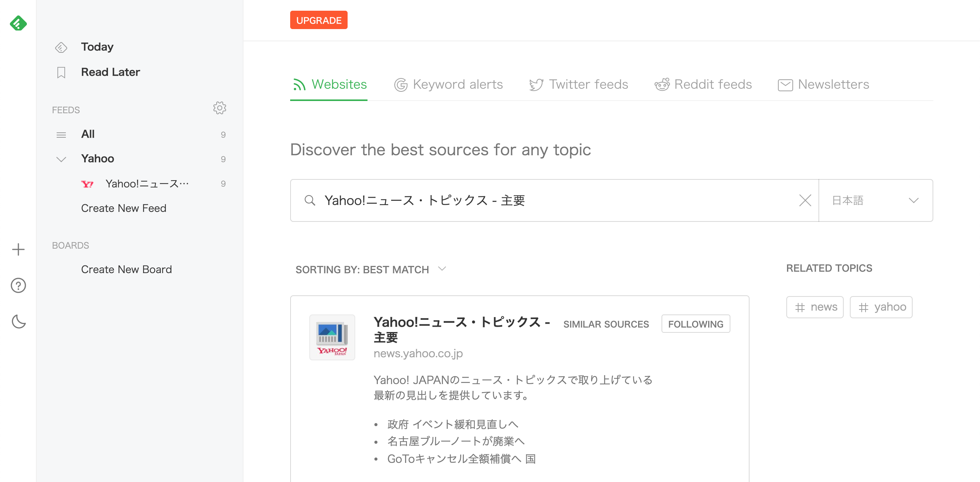This screenshot has width=980, height=482.
Task: Collapse the Yahoo feed folder chevron
Action: 61,159
